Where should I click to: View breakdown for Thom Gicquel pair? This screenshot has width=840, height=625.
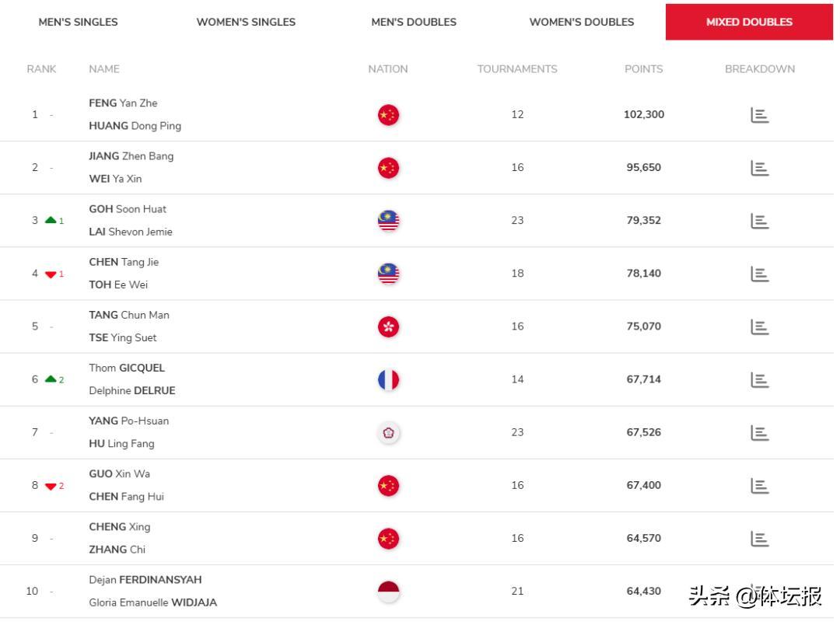(x=759, y=379)
